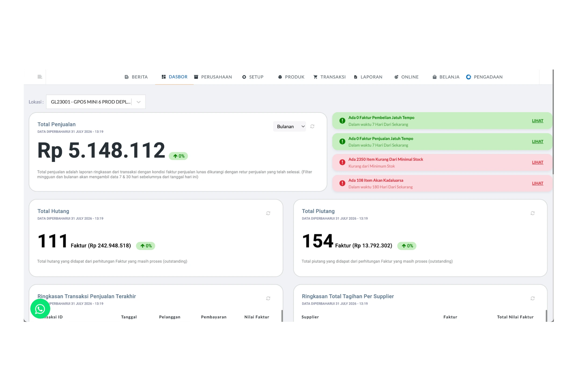Click the Perusahaan building icon
Screen dimensions: 578x392
click(x=196, y=77)
